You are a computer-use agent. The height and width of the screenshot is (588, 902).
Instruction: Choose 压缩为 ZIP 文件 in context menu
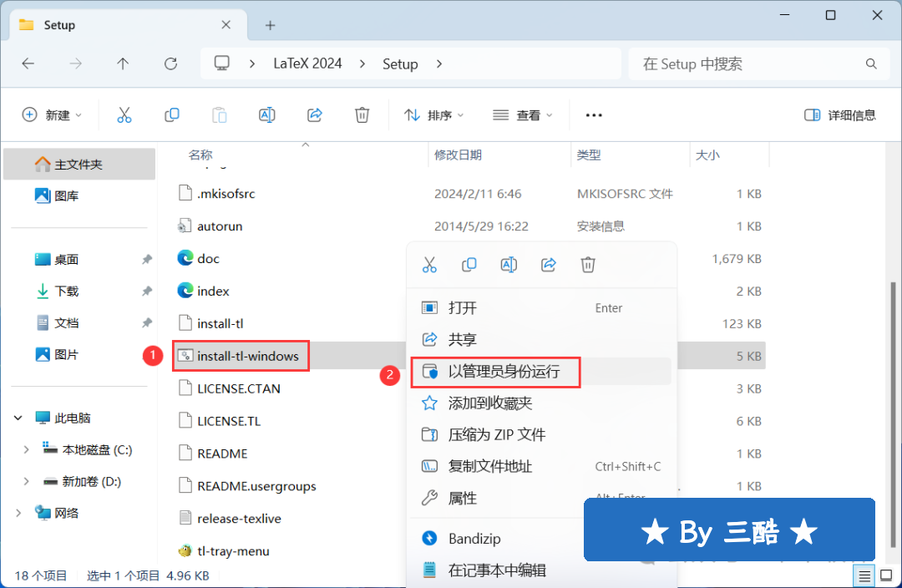[540, 435]
